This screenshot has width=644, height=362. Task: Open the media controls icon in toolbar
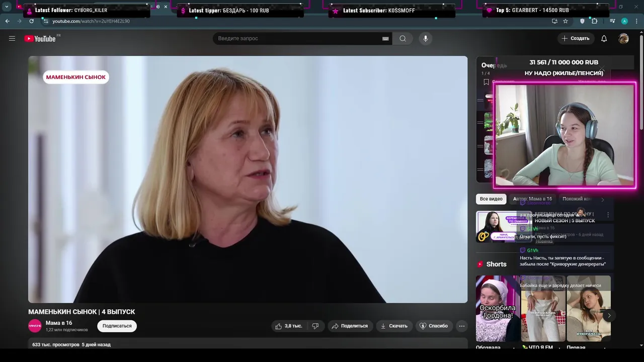point(612,21)
